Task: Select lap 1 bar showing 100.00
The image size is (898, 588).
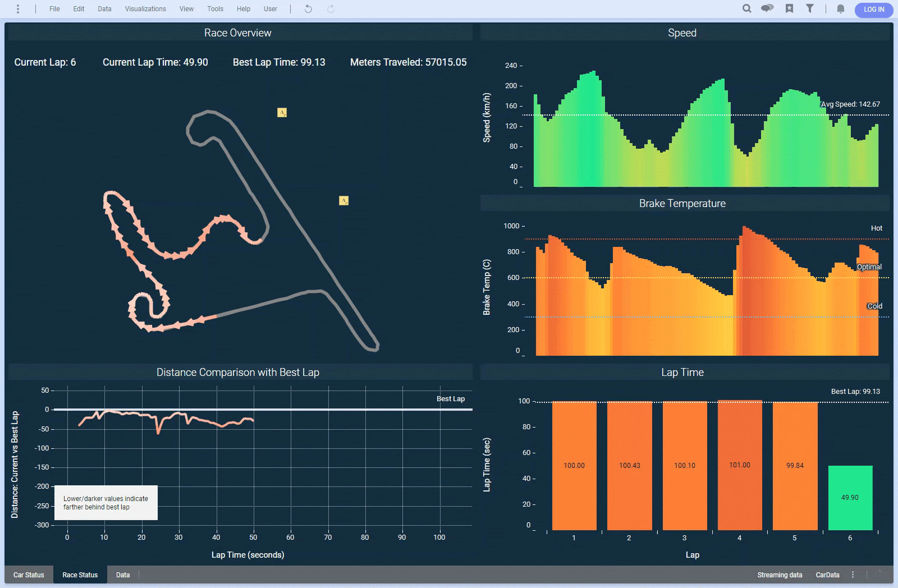Action: click(574, 466)
